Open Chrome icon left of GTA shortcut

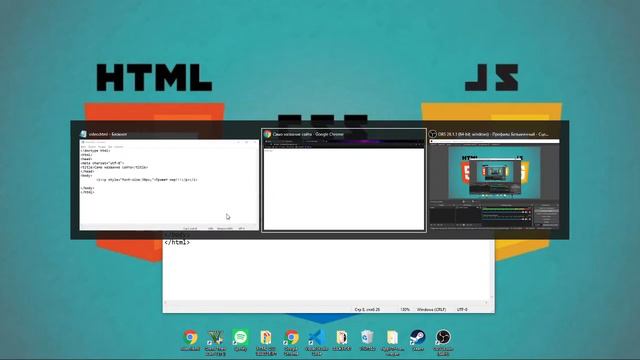190,340
